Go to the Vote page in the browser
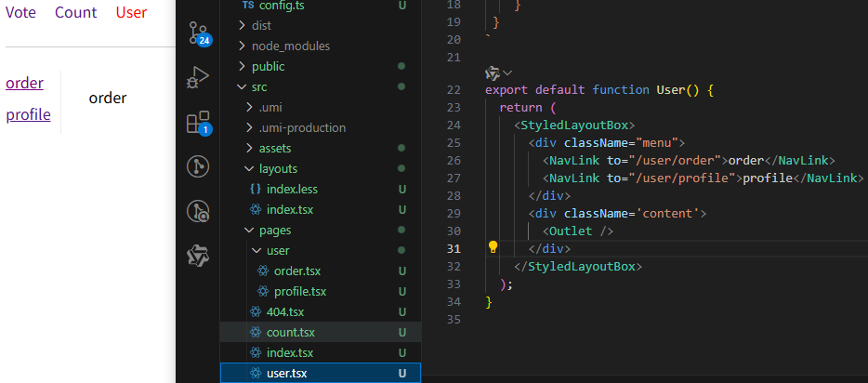This screenshot has width=868, height=383. (x=20, y=12)
